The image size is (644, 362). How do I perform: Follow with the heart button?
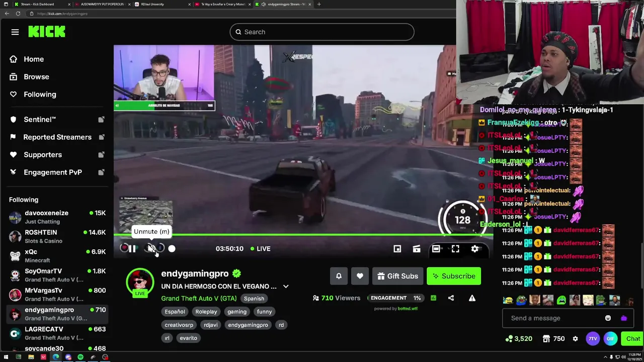click(360, 276)
